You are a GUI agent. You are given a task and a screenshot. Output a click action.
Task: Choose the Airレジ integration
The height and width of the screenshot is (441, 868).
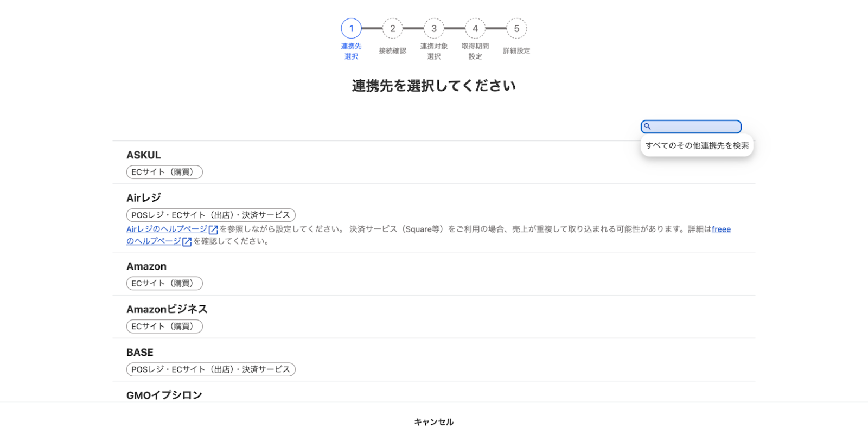tap(434, 218)
